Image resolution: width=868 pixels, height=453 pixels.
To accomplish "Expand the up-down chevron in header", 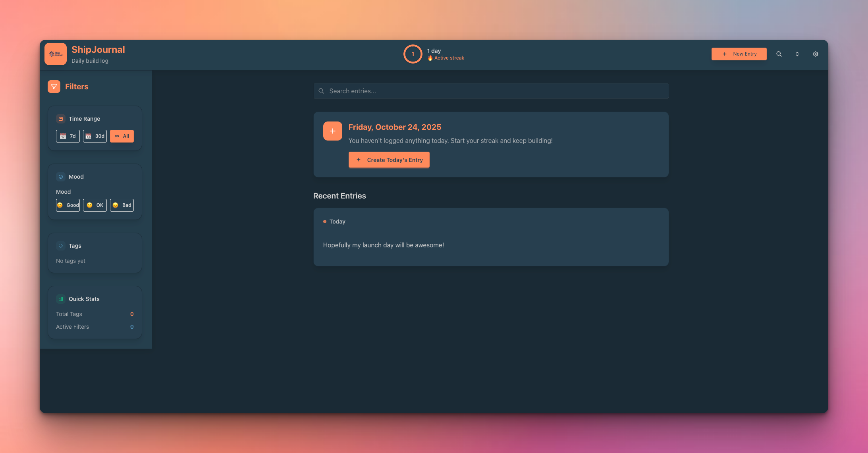I will click(797, 54).
